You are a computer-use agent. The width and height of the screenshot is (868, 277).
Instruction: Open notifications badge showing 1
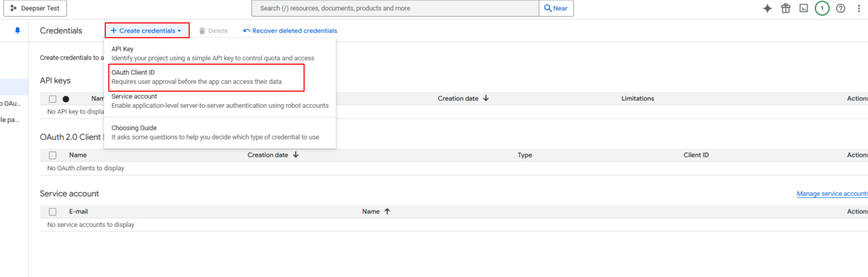pos(822,8)
